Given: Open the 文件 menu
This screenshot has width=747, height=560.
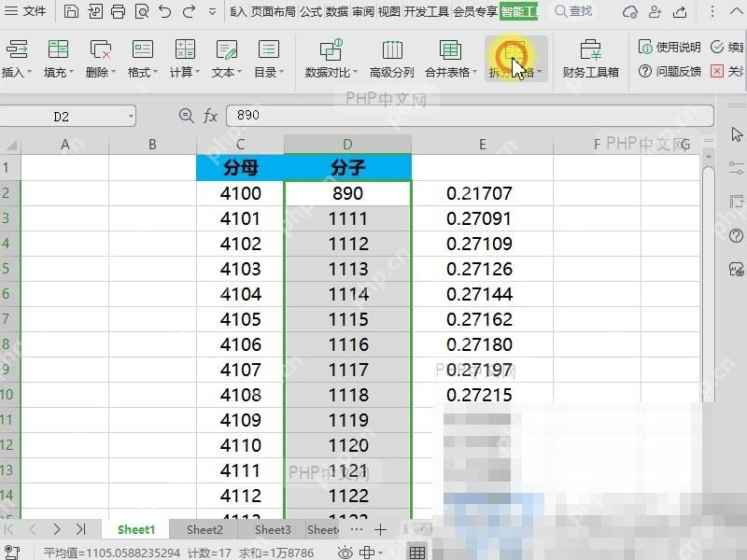Looking at the screenshot, I should [26, 11].
